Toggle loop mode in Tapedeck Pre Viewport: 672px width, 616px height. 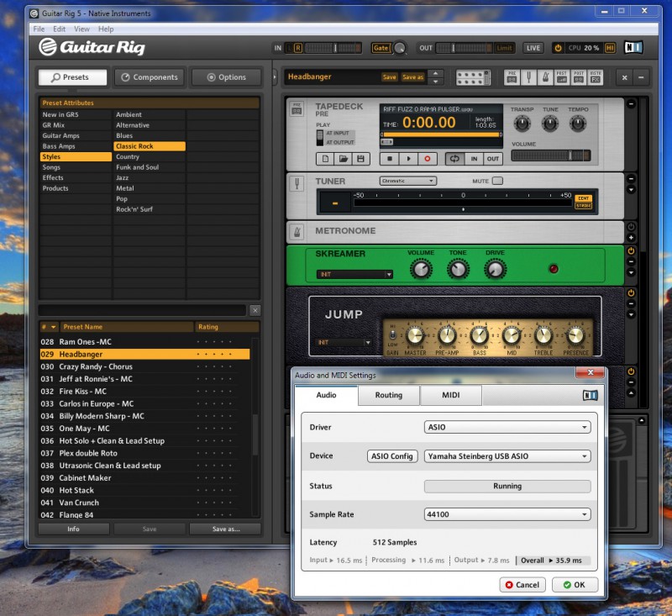coord(454,159)
